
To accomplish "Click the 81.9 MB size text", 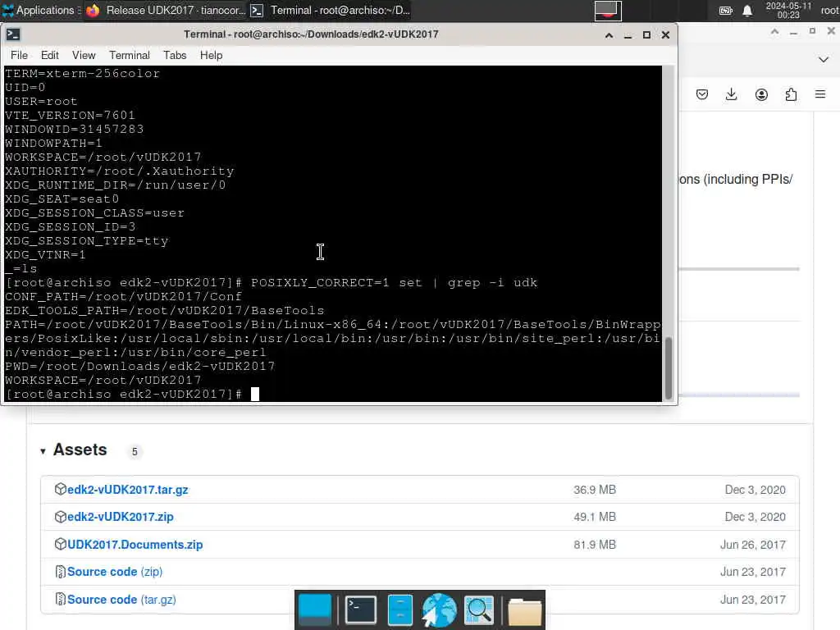I will point(595,545).
